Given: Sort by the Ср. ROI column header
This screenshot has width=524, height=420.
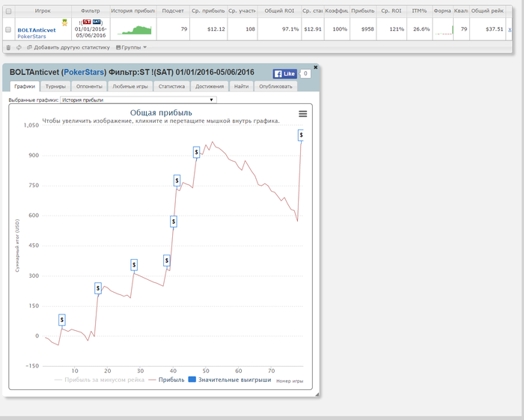Looking at the screenshot, I should (392, 11).
